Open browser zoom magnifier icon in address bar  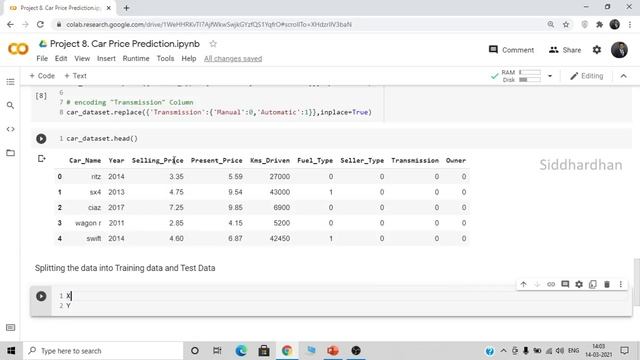[x=551, y=24]
